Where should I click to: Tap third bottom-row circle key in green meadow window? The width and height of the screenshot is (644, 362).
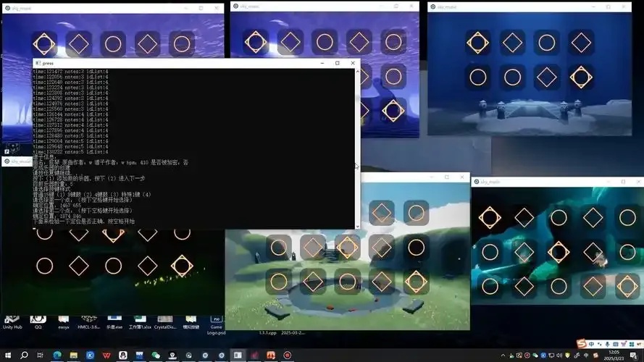pyautogui.click(x=348, y=282)
